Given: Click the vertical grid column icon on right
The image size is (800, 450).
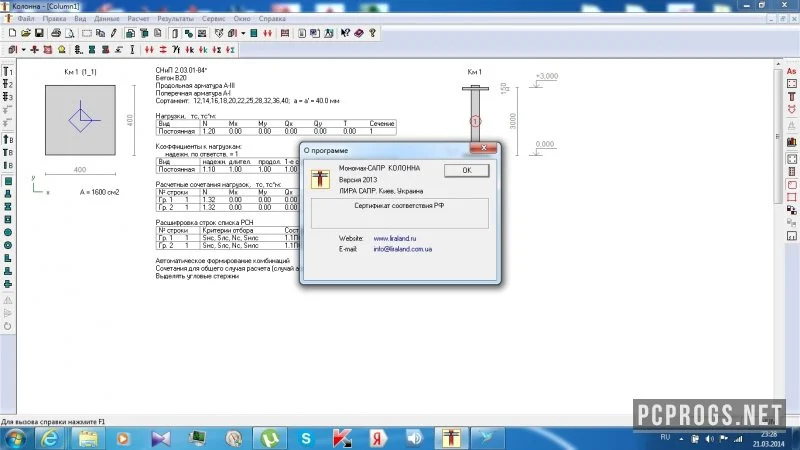Looking at the screenshot, I should pyautogui.click(x=791, y=172).
